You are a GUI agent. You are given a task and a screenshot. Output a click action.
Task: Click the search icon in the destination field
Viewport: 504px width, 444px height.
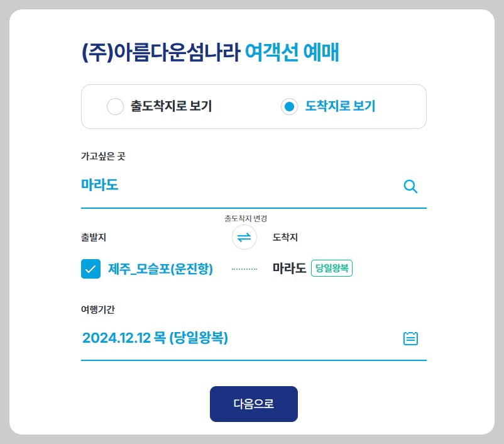click(411, 186)
